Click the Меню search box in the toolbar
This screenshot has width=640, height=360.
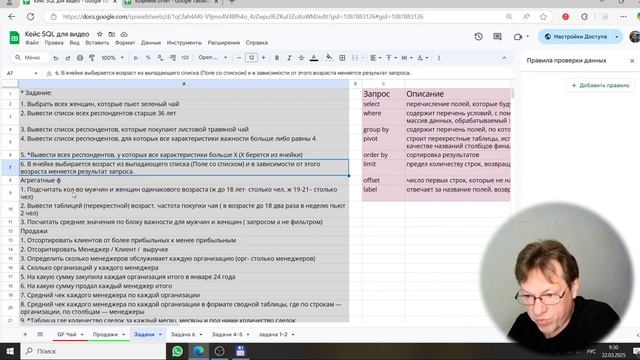pos(29,58)
